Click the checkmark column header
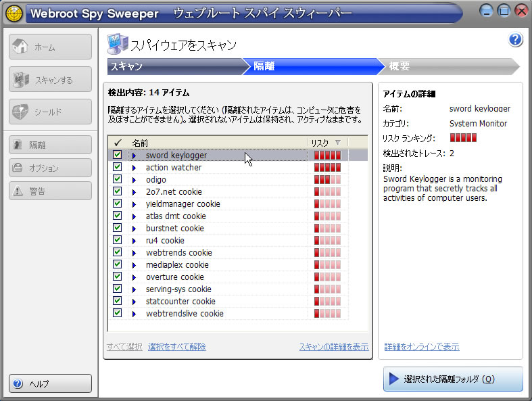 [x=118, y=143]
